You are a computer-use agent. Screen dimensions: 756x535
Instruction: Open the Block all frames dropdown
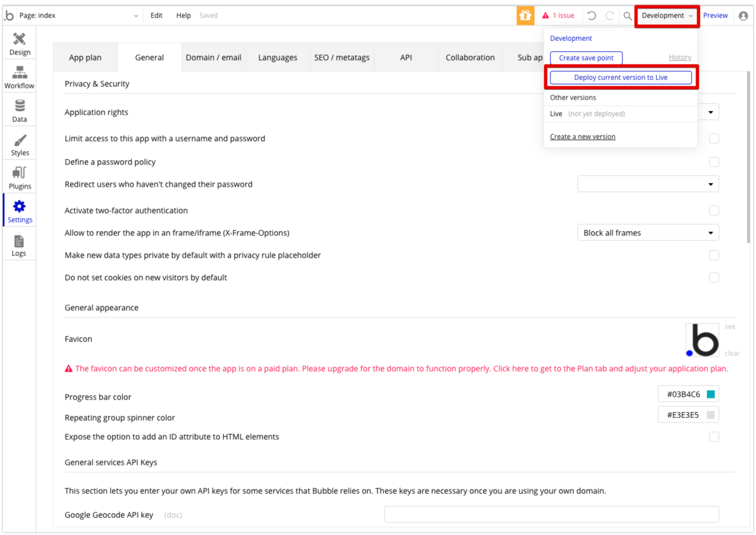(x=648, y=233)
